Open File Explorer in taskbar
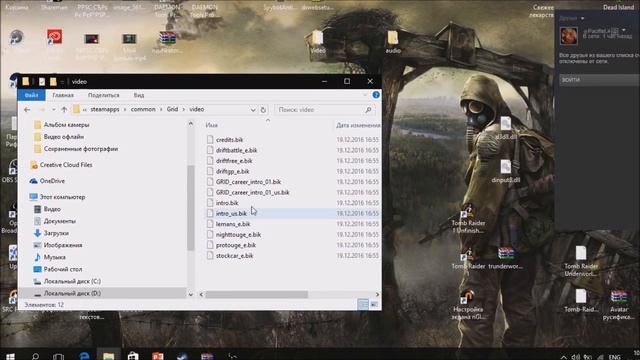The image size is (640, 360). pos(109,356)
